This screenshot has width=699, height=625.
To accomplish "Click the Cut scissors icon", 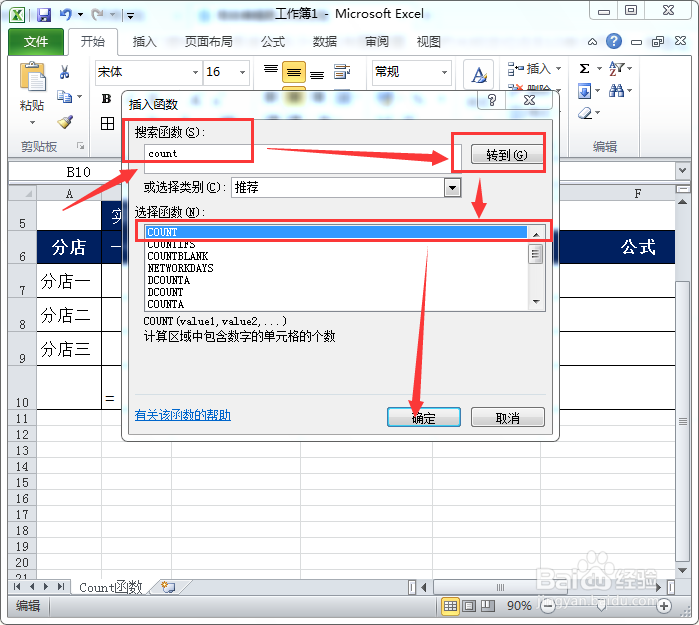I will [x=65, y=72].
